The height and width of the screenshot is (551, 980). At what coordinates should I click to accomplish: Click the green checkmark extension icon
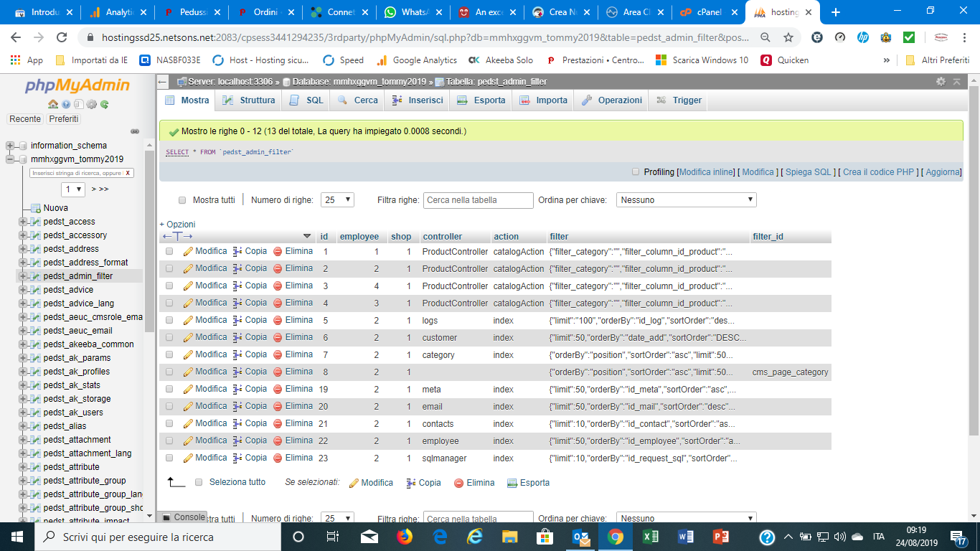click(x=909, y=37)
